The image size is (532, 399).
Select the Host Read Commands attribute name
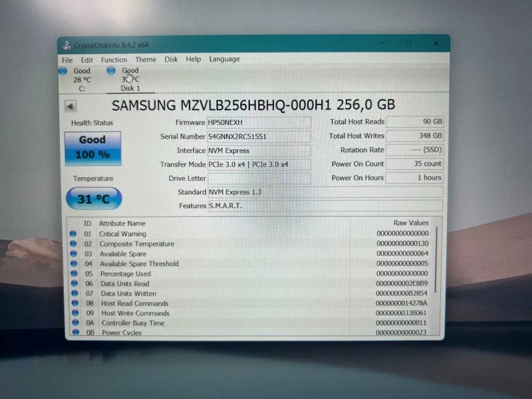135,303
